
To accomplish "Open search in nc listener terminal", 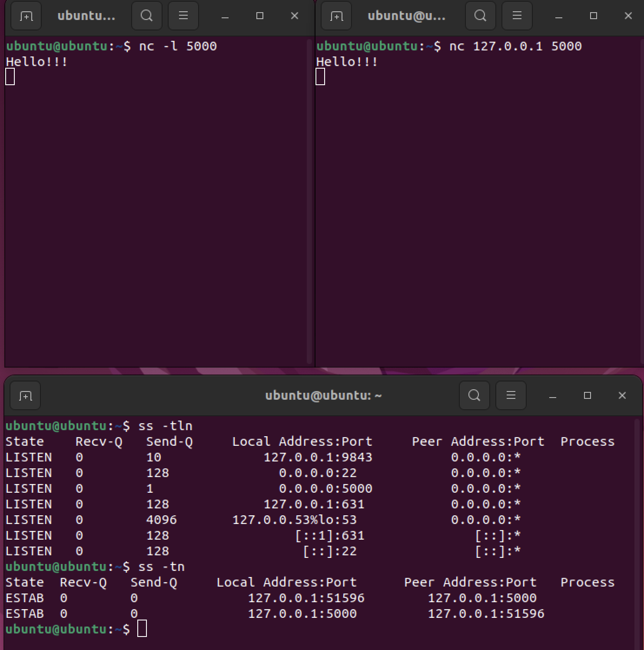I will pos(147,16).
